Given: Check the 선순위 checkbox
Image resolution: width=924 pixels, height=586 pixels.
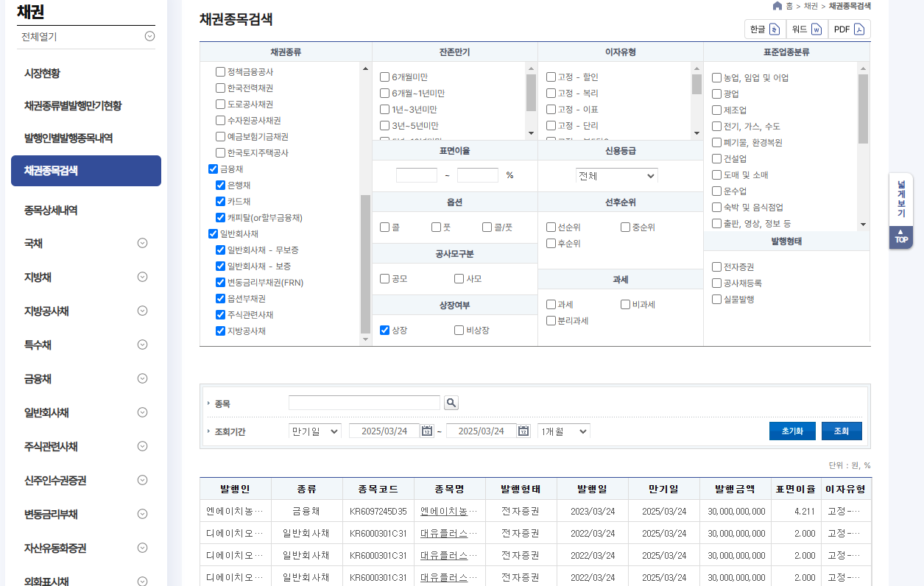Looking at the screenshot, I should pyautogui.click(x=551, y=227).
